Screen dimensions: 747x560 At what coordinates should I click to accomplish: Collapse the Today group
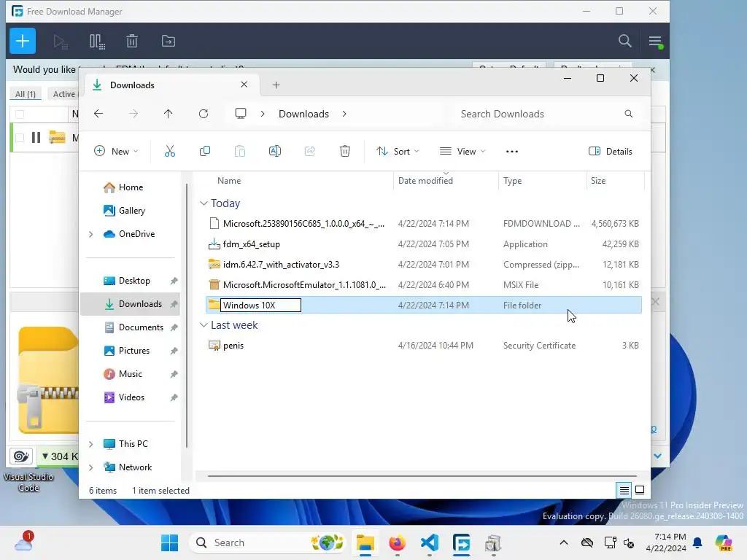tap(204, 203)
